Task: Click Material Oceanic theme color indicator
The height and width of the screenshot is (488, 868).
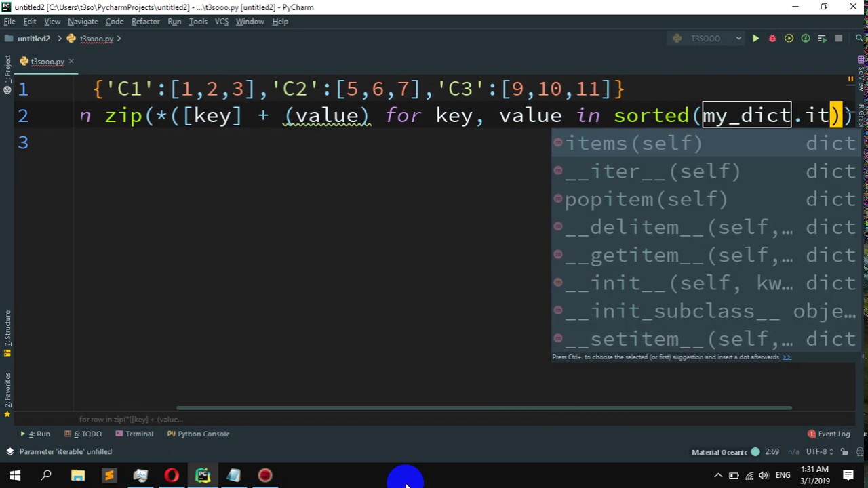Action: (755, 452)
